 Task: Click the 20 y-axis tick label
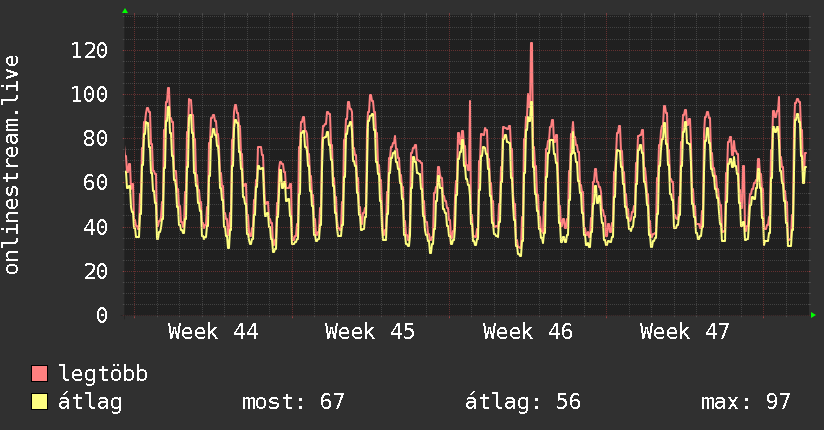[96, 272]
